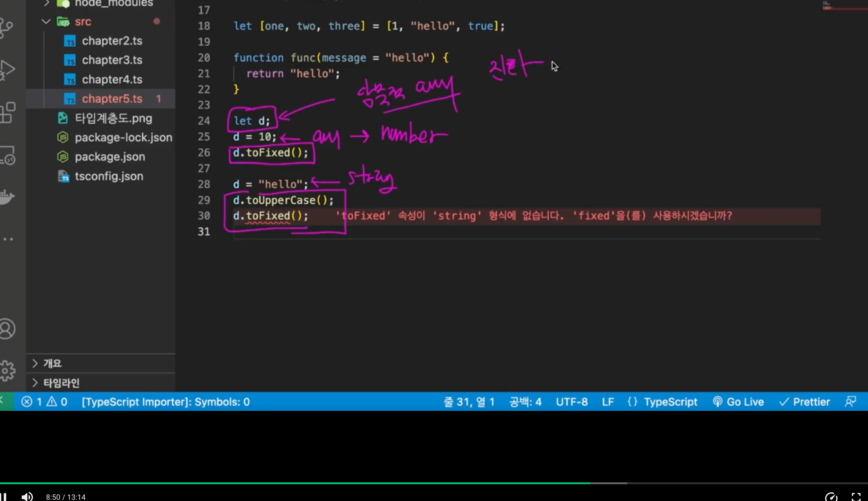Enter video fullscreen mode

[x=856, y=497]
